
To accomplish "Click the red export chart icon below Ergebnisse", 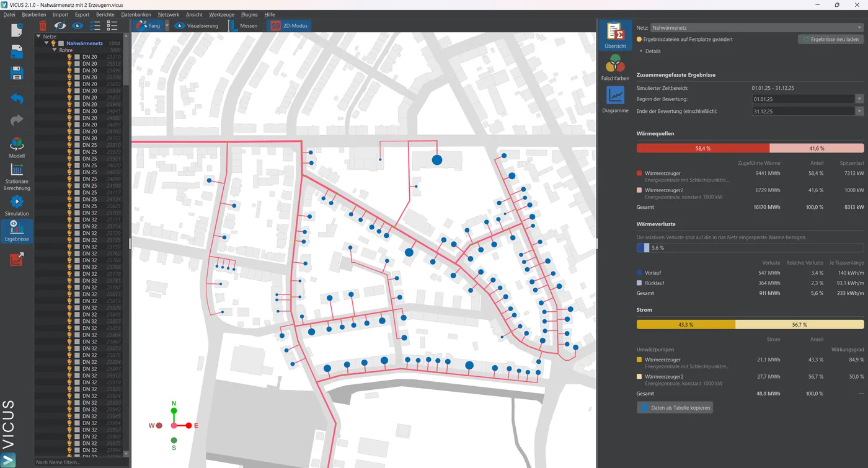I will coord(17,259).
